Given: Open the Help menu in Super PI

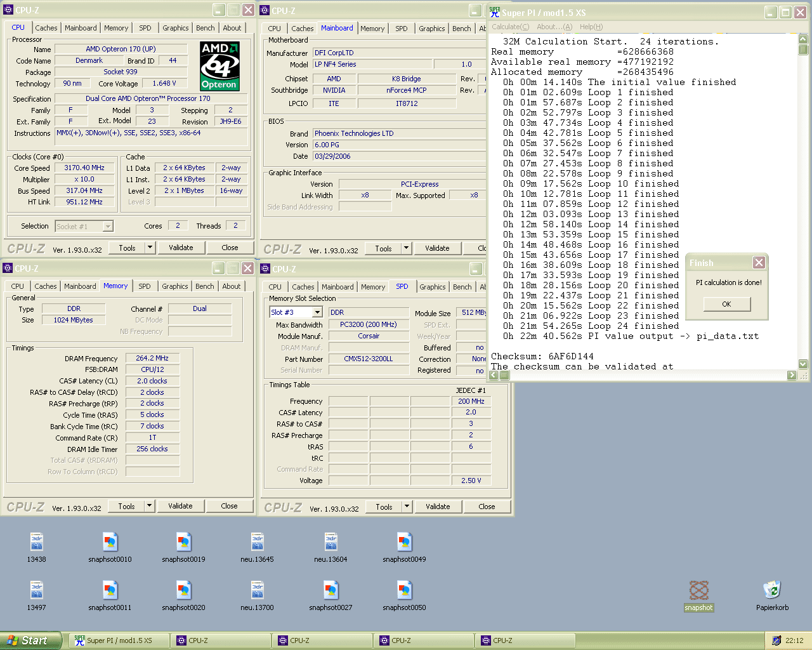Looking at the screenshot, I should [591, 27].
